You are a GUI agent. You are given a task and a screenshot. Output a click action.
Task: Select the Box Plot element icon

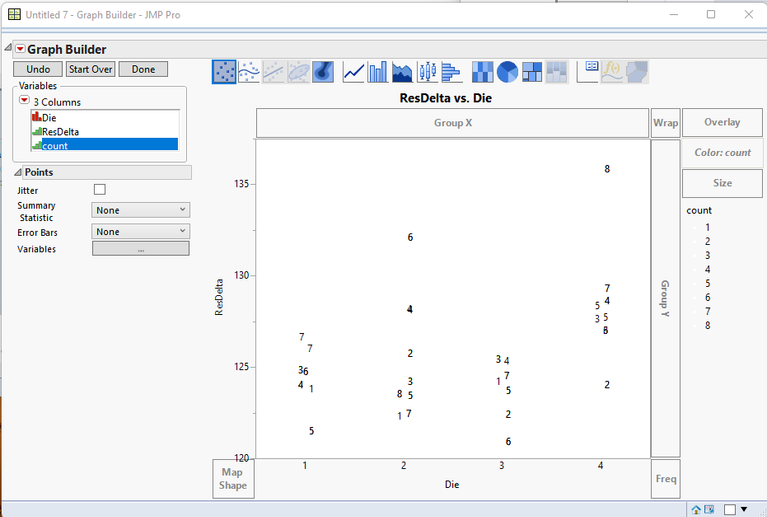tap(427, 72)
